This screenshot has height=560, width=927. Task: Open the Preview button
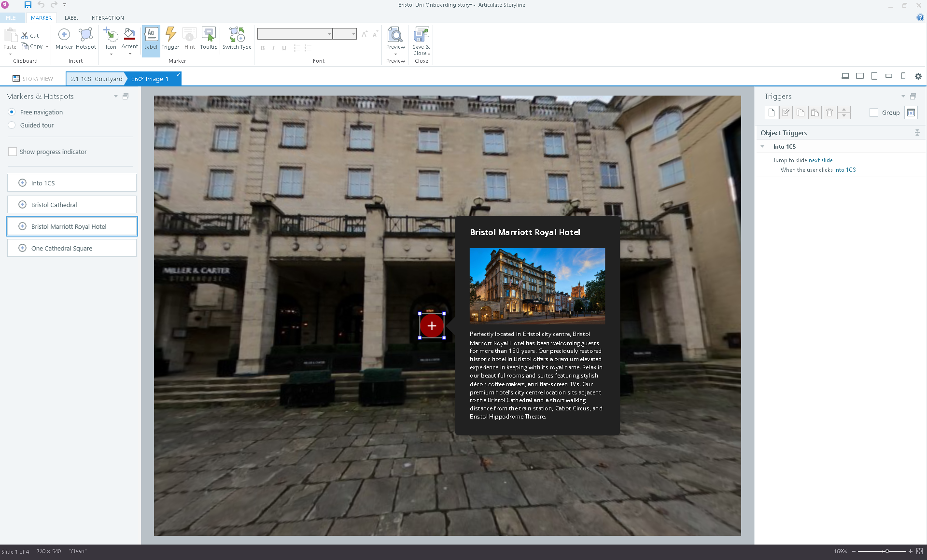tap(395, 38)
